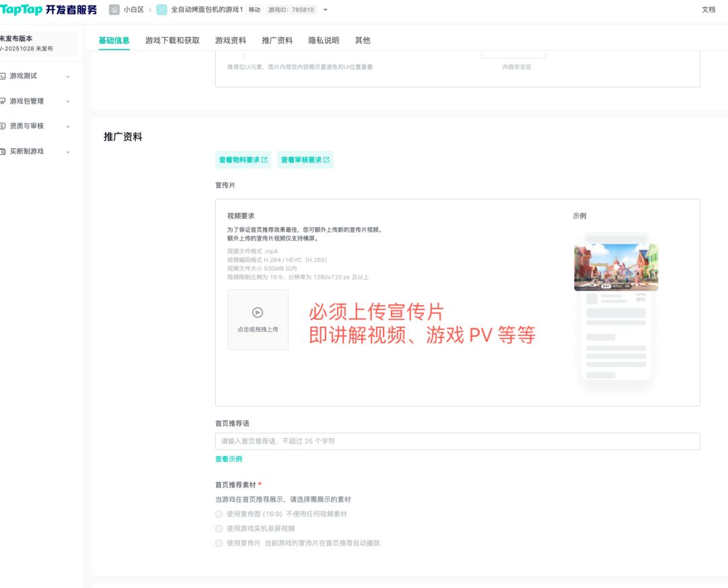Click the example promo video thumbnail
Viewport: 728px width, 588px height.
click(x=616, y=267)
